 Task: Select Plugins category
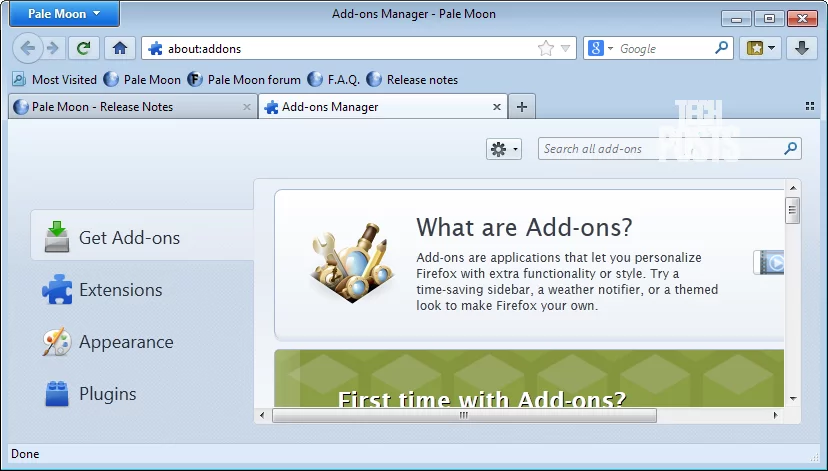pyautogui.click(x=142, y=394)
